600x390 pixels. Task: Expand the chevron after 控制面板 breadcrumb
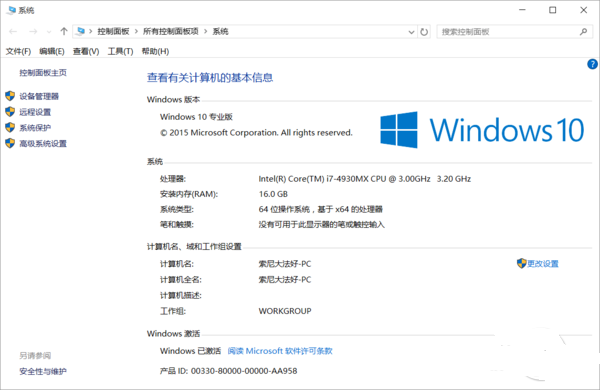pyautogui.click(x=136, y=31)
